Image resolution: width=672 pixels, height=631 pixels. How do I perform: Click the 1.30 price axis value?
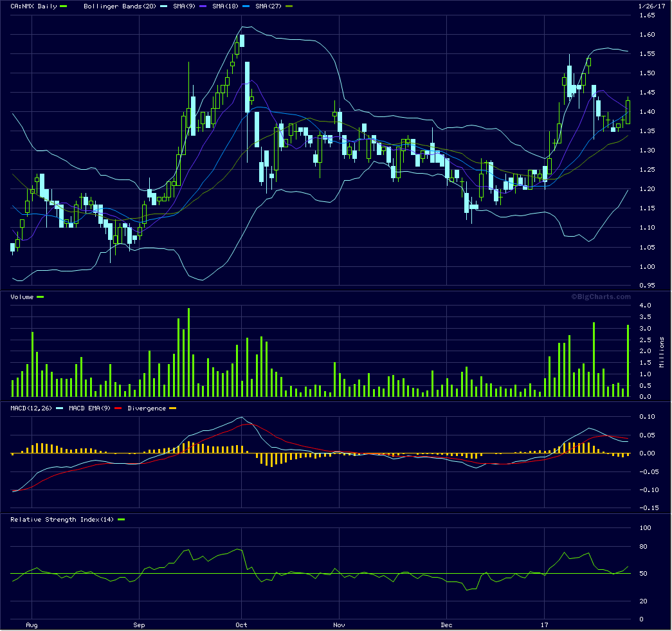(647, 151)
